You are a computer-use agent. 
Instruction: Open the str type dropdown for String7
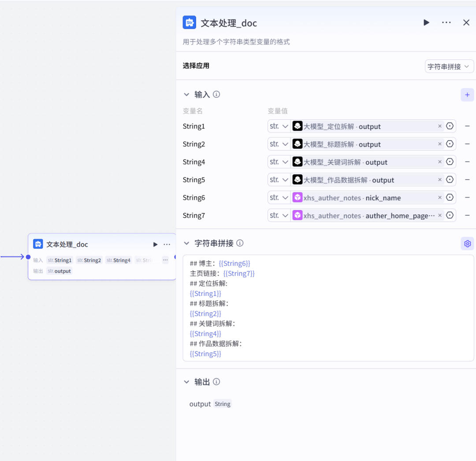point(279,216)
